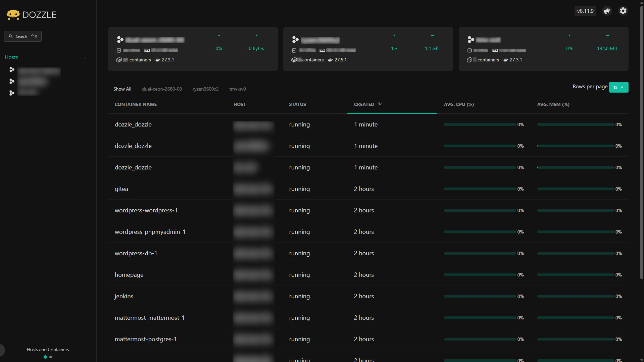Click the host icon in the 0 Bytes card
The height and width of the screenshot is (362, 644).
point(120,40)
